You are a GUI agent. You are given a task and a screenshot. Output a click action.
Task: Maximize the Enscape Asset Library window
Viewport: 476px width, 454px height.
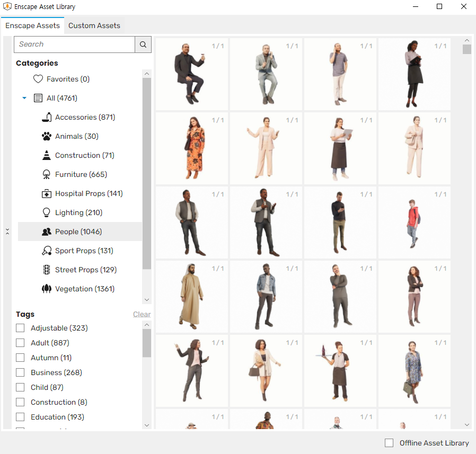(x=439, y=6)
